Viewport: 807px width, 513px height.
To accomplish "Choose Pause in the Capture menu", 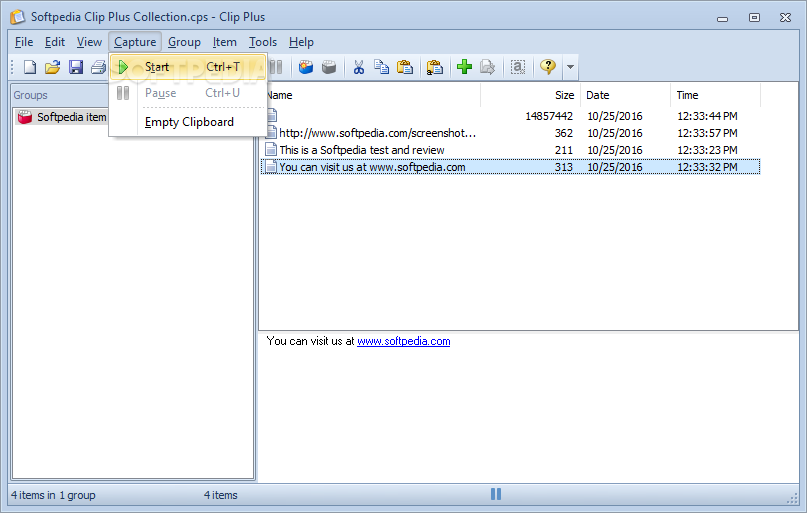I will click(x=188, y=93).
